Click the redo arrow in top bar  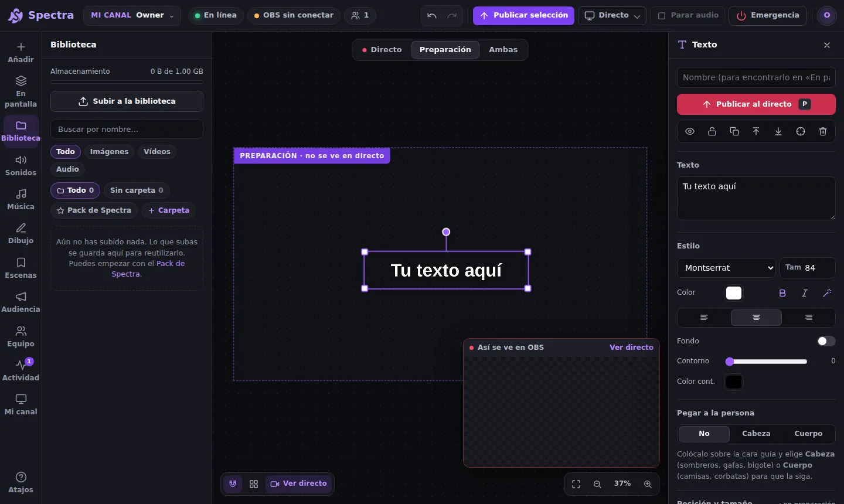(x=452, y=16)
